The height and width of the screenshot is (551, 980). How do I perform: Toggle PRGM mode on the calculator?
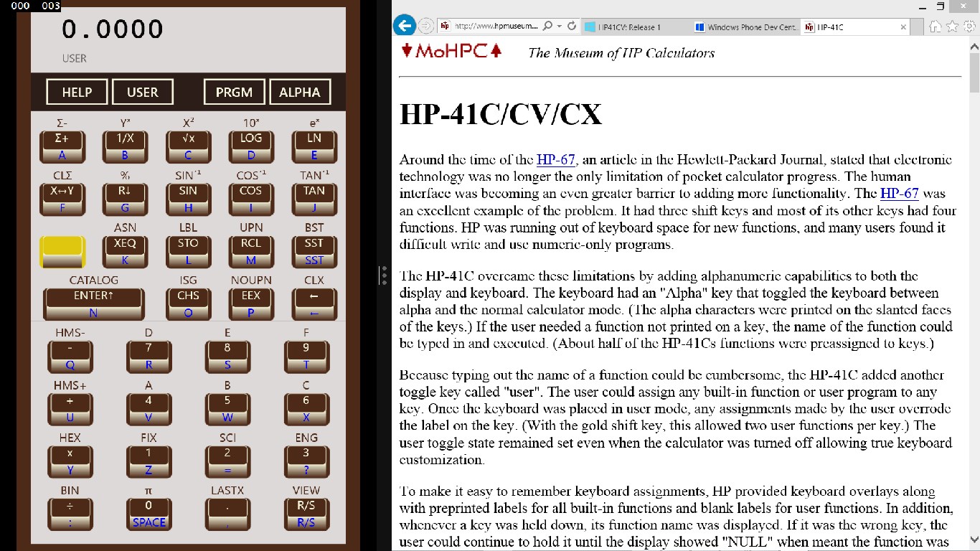pyautogui.click(x=234, y=92)
